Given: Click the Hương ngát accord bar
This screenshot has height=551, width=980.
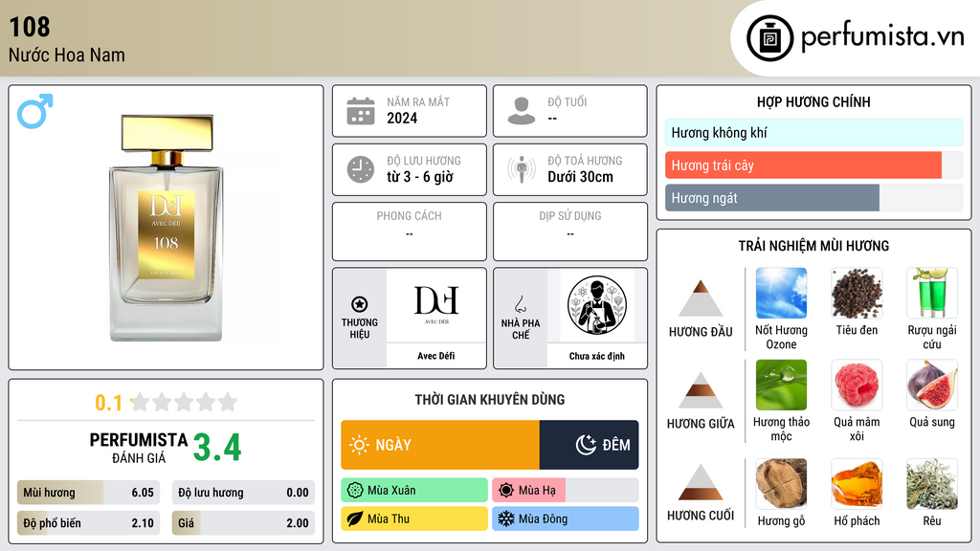Looking at the screenshot, I should [x=813, y=197].
